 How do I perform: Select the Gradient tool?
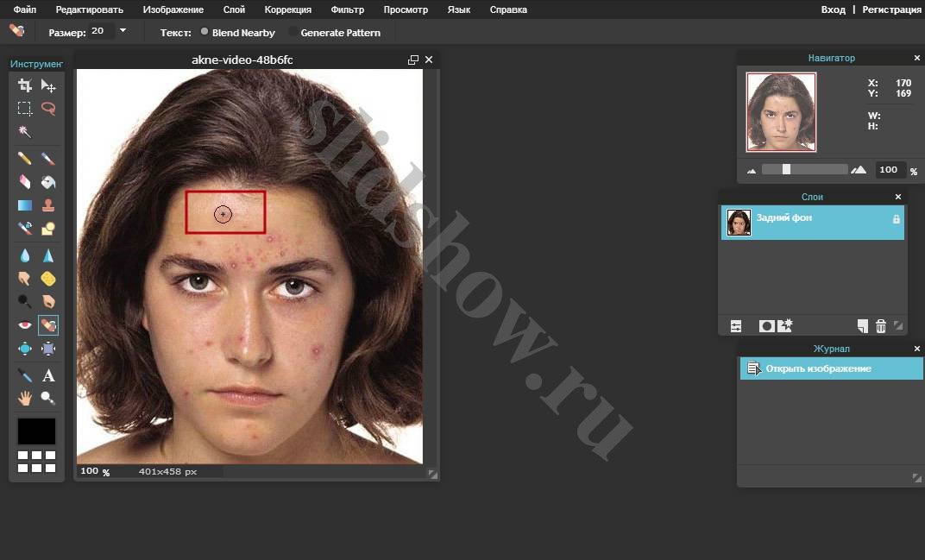25,204
